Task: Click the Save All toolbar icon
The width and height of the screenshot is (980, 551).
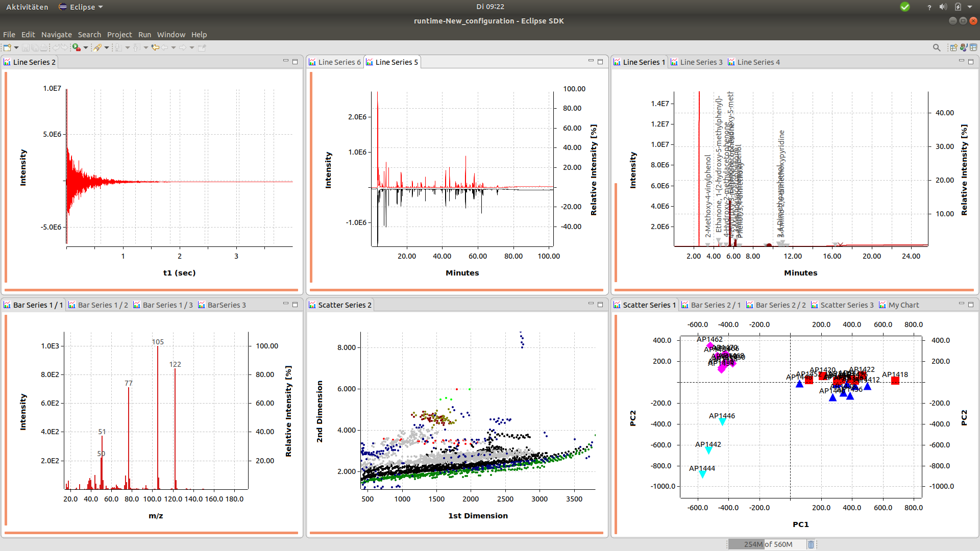Action: (x=35, y=47)
